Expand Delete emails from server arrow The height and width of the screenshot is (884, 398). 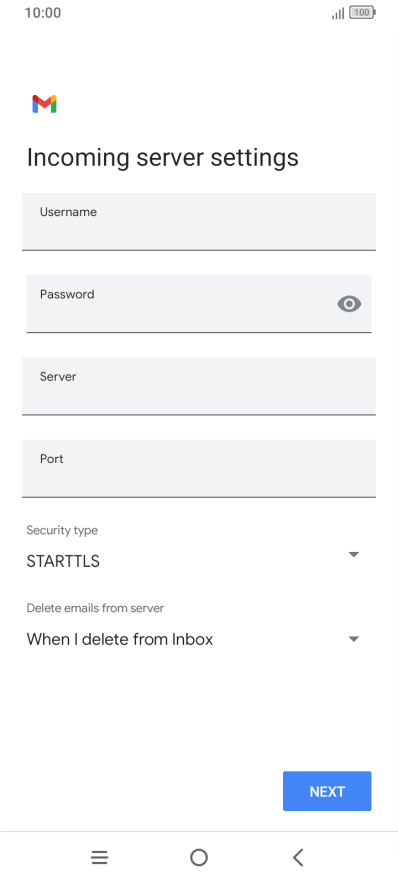pyautogui.click(x=353, y=639)
